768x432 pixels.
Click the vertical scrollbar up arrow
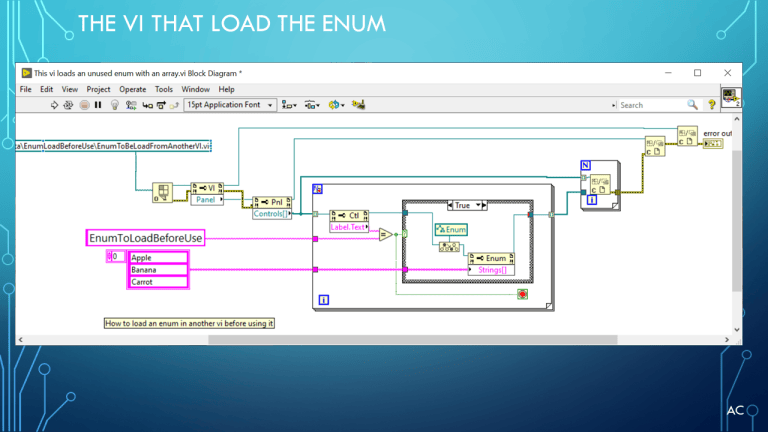[737, 119]
